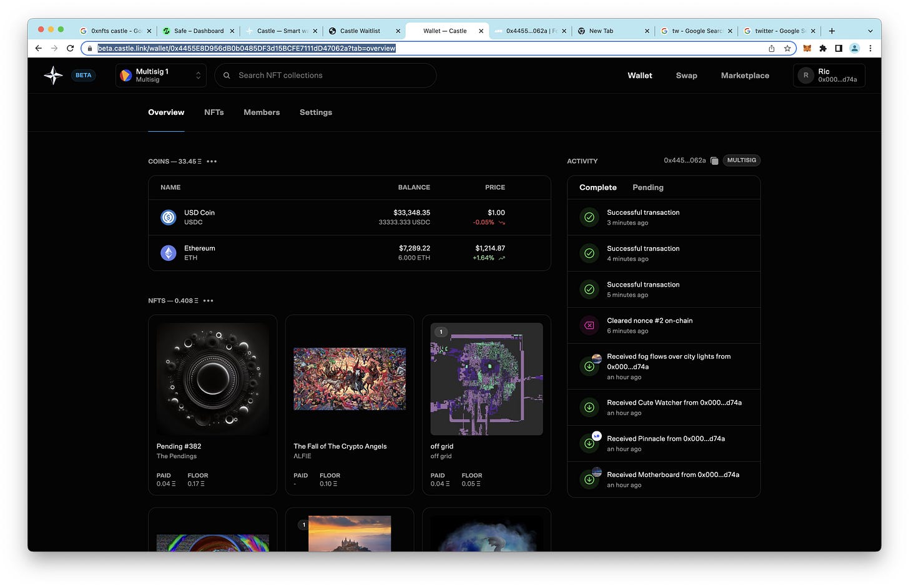Expand the tab search chevron
Screen dimensions: 909x588
pyautogui.click(x=870, y=31)
